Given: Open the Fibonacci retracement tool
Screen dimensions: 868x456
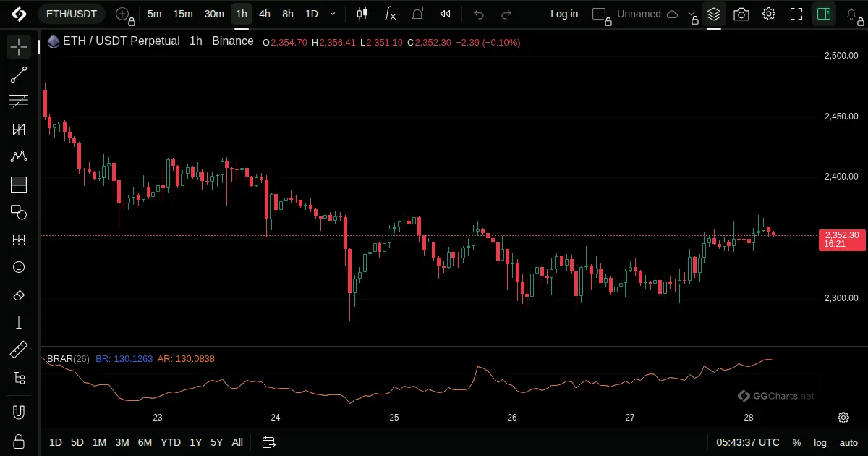Looking at the screenshot, I should point(19,102).
